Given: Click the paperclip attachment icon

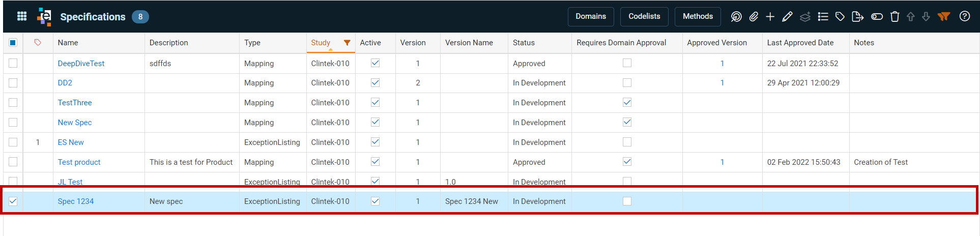Looking at the screenshot, I should pos(754,17).
